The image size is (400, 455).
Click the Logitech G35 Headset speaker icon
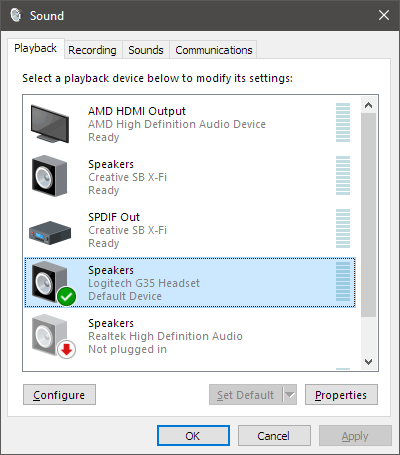coord(49,282)
